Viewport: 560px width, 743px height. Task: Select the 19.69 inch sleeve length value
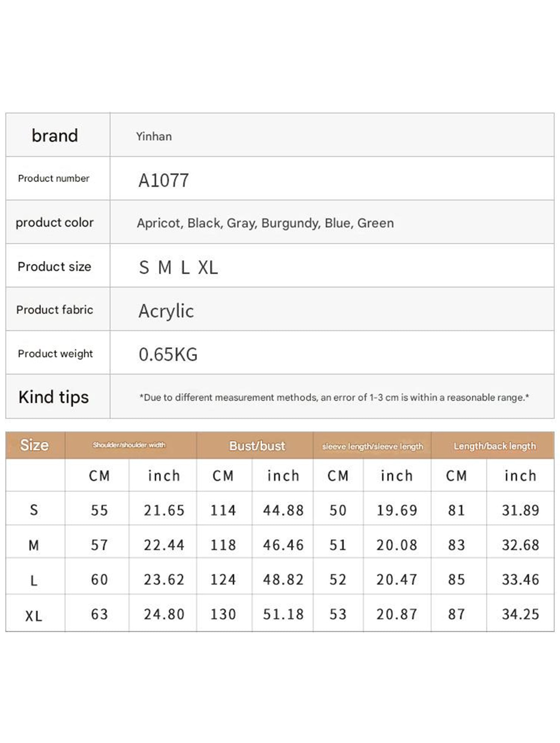[x=396, y=511]
